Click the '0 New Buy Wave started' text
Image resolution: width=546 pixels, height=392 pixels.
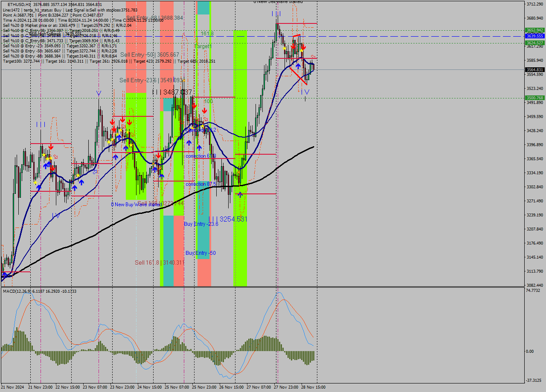[136, 205]
